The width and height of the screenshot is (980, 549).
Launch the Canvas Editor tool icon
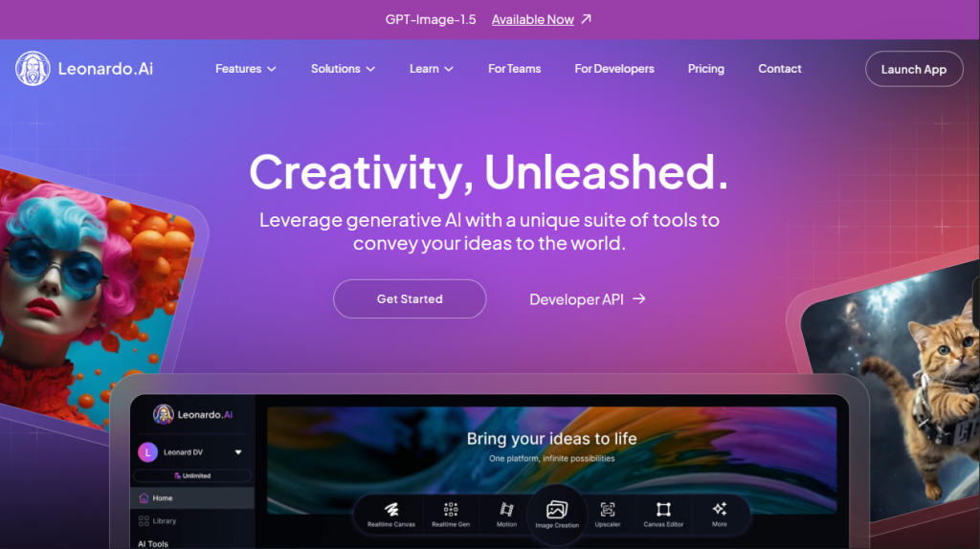[x=663, y=510]
